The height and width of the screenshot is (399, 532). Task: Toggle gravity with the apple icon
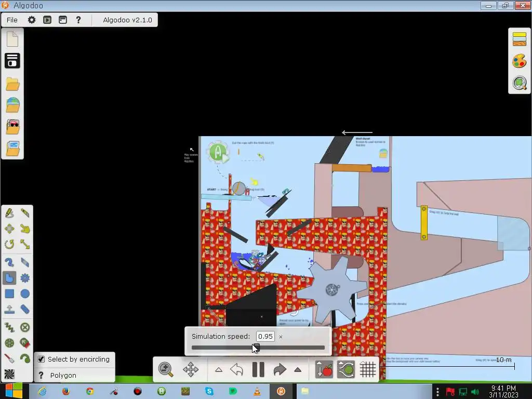324,369
